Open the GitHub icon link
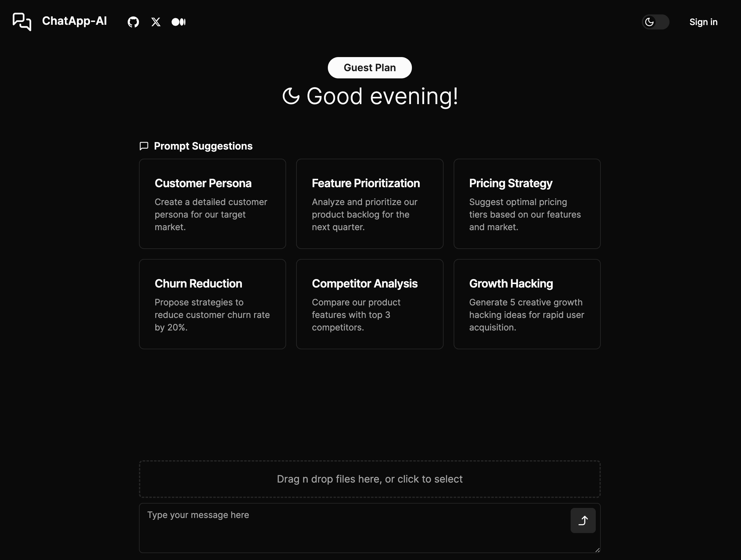This screenshot has height=560, width=741. 133,22
